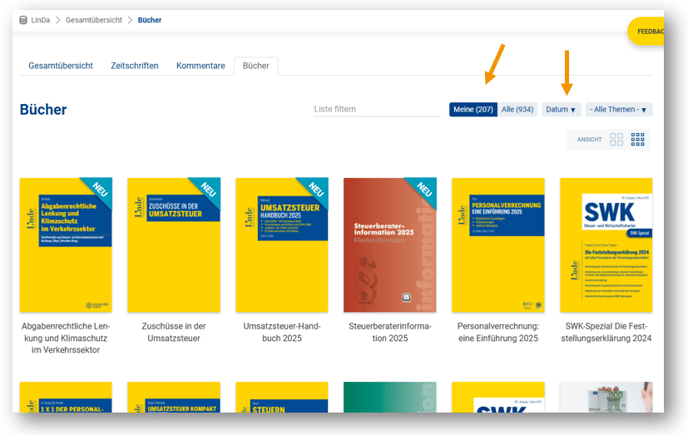The width and height of the screenshot is (688, 435).
Task: Click the NEU ribbon on Steuerberaterinformation cover
Action: point(425,189)
